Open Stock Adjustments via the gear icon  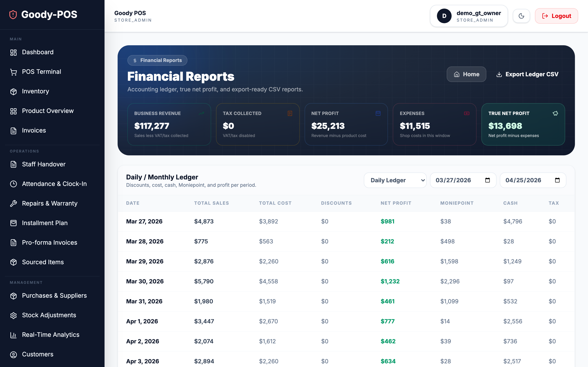(x=13, y=315)
